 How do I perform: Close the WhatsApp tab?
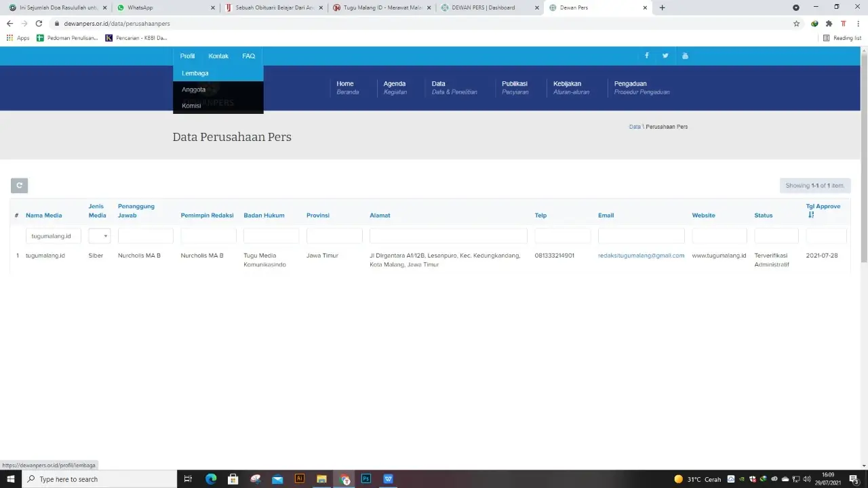point(212,7)
